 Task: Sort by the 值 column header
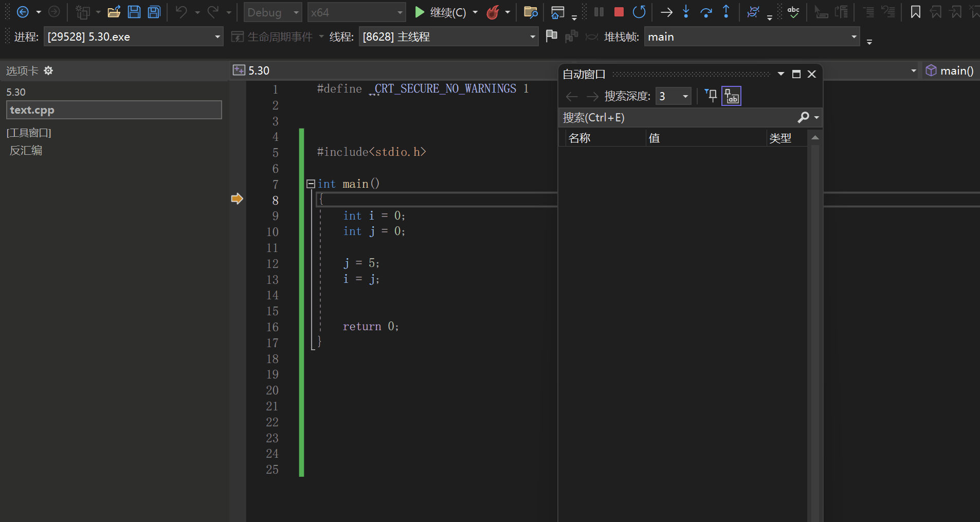(706, 138)
